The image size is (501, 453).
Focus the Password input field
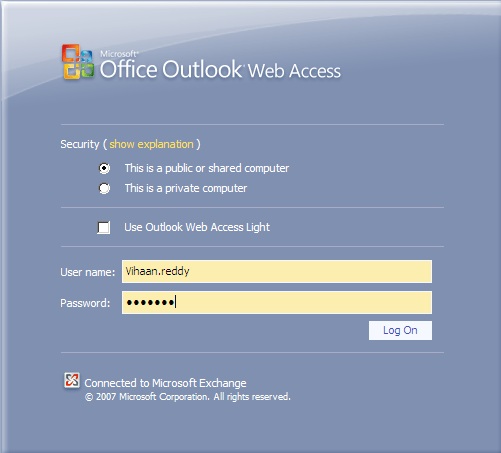pyautogui.click(x=277, y=302)
